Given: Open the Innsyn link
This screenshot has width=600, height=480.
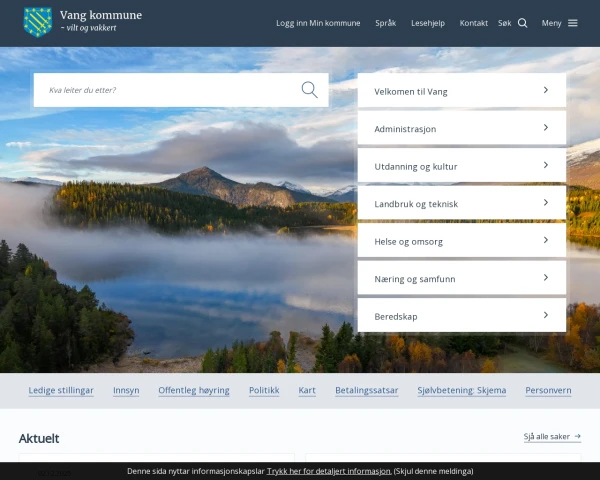Looking at the screenshot, I should [126, 390].
